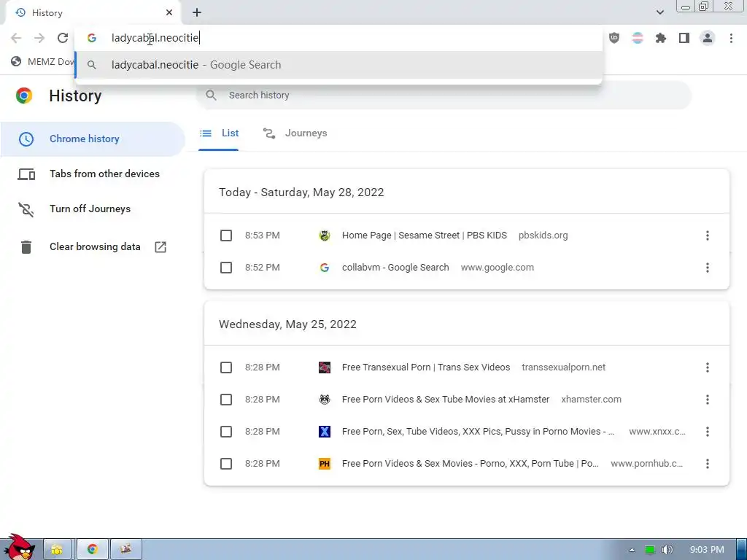Screen dimensions: 747x560
Task: Go back using the back arrow
Action: click(16, 38)
